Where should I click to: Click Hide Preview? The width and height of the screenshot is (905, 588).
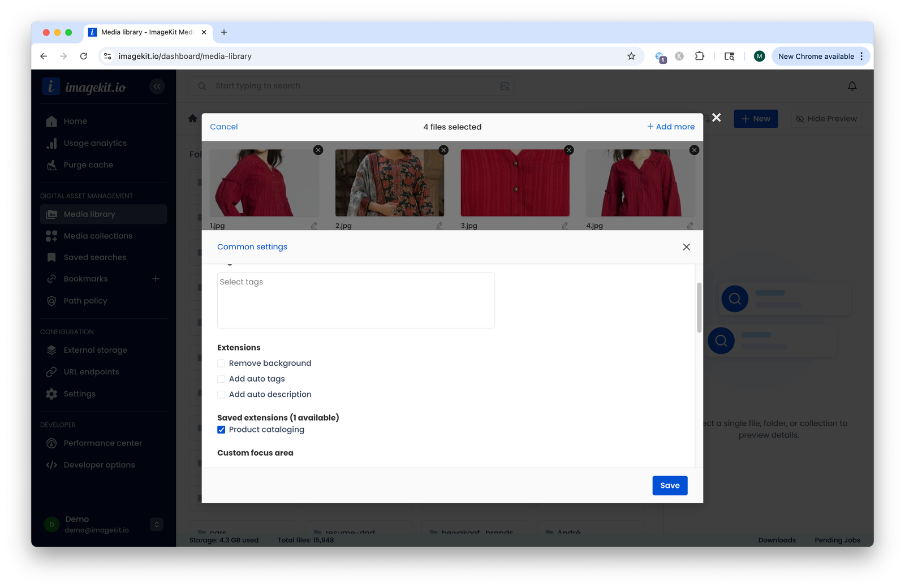[826, 119]
